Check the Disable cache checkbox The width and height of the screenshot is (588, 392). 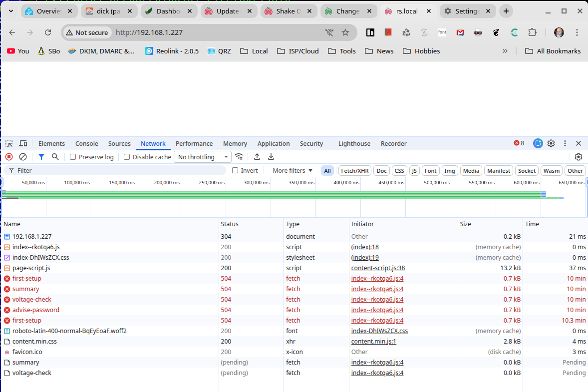pyautogui.click(x=127, y=157)
